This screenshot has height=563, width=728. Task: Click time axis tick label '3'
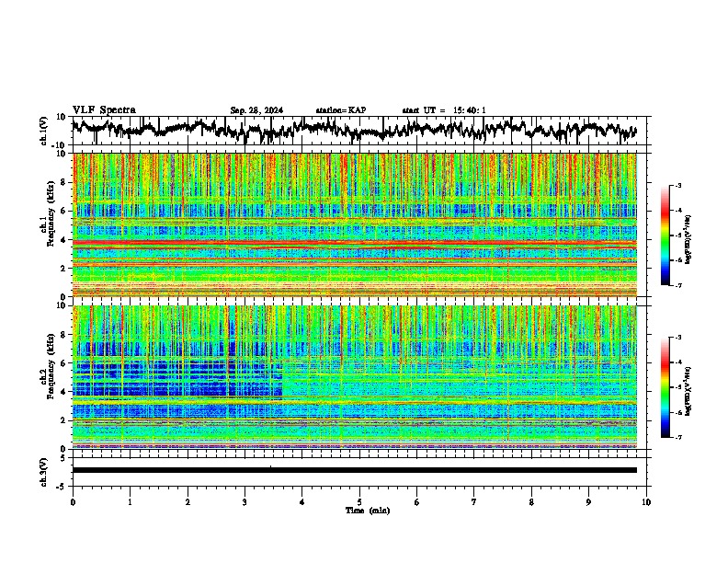point(245,502)
